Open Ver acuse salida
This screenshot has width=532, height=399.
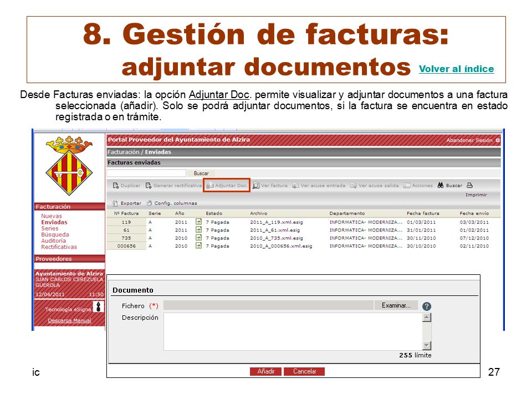(375, 186)
